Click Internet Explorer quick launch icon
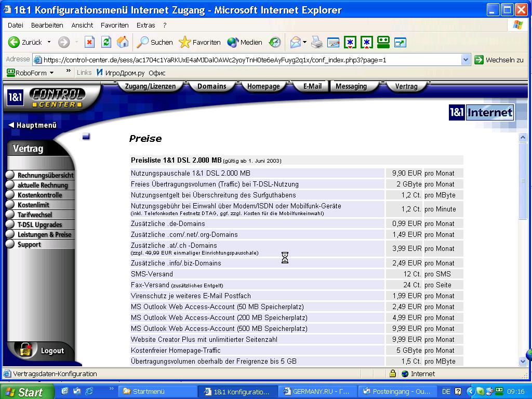This screenshot has height=399, width=532. coord(89,391)
